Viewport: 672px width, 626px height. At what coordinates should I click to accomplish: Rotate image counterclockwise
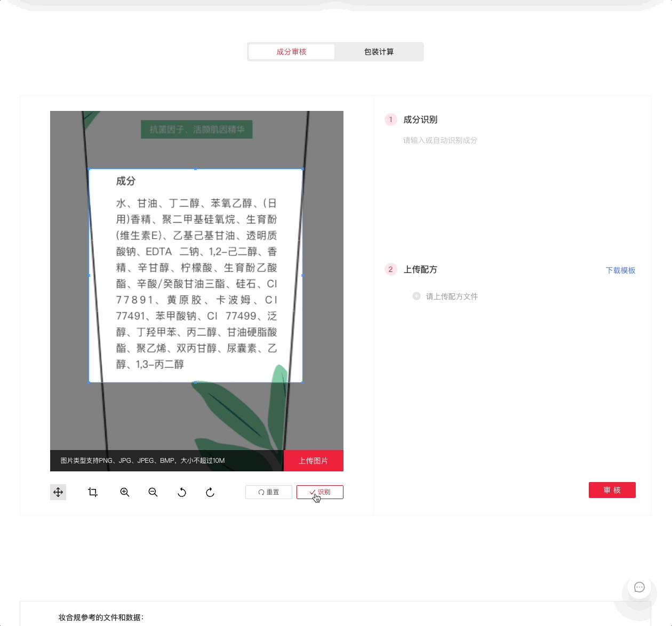(x=182, y=492)
